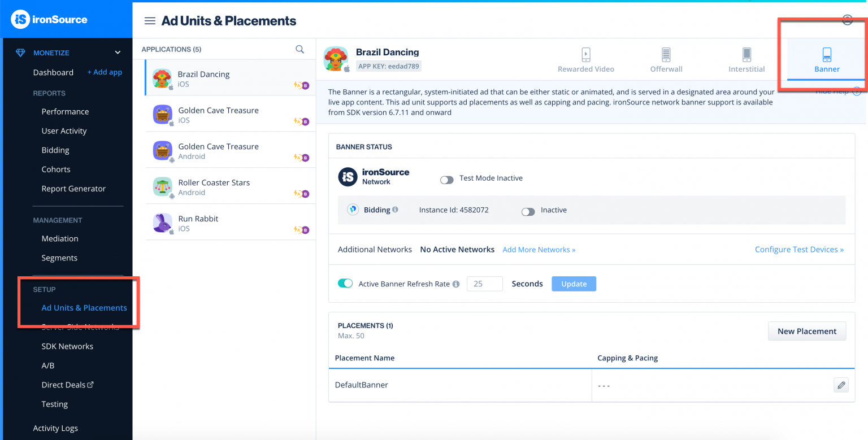868x440 pixels.
Task: Click the New Placement button
Action: click(x=806, y=331)
